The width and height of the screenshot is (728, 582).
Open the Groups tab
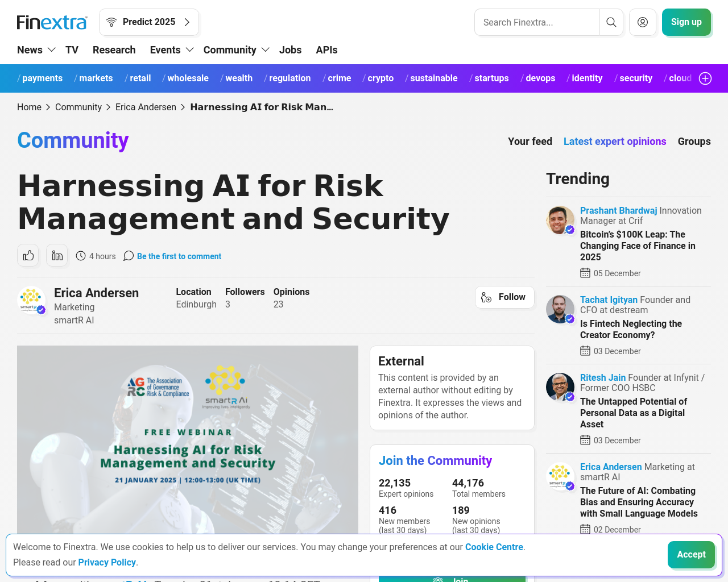tap(694, 142)
